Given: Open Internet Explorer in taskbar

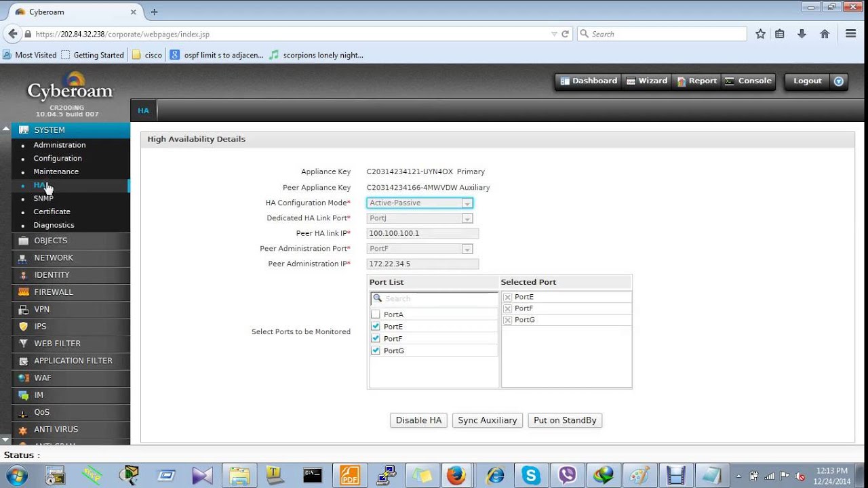Looking at the screenshot, I should pos(495,476).
